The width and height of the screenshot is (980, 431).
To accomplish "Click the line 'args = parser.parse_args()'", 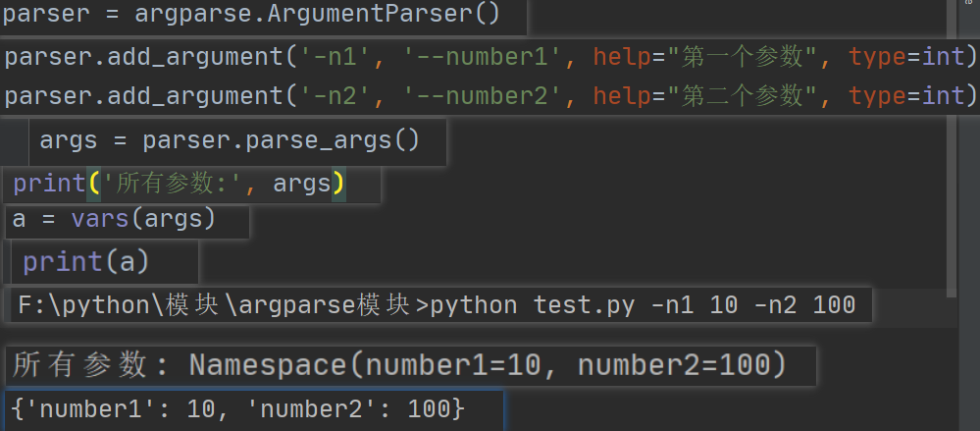I will (230, 140).
